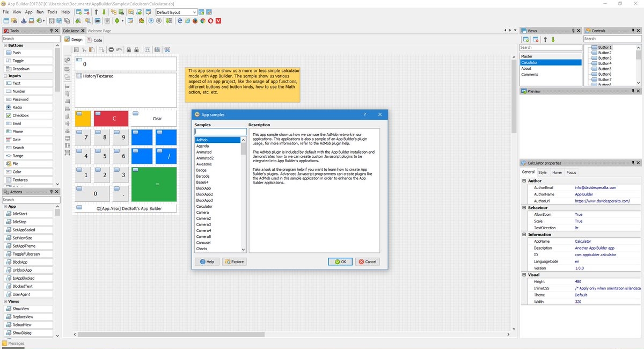
Task: Click the add view icon in Views panel
Action: pos(526,39)
